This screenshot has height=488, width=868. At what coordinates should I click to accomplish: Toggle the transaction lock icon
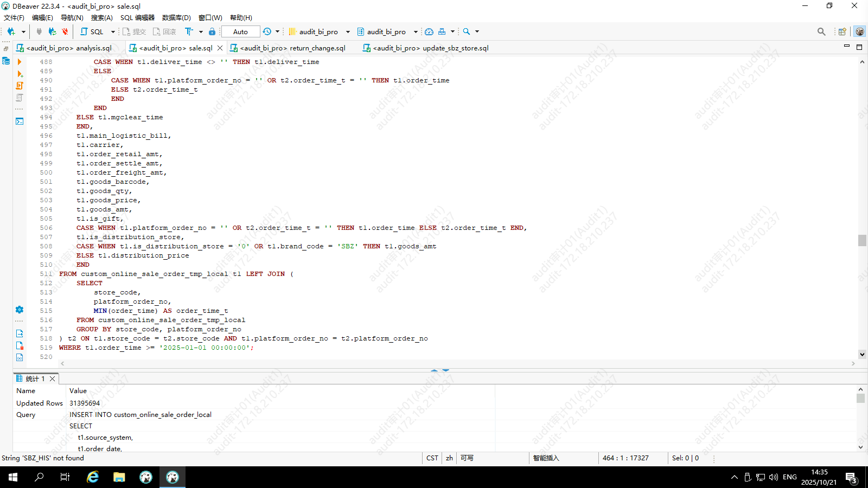coord(212,32)
